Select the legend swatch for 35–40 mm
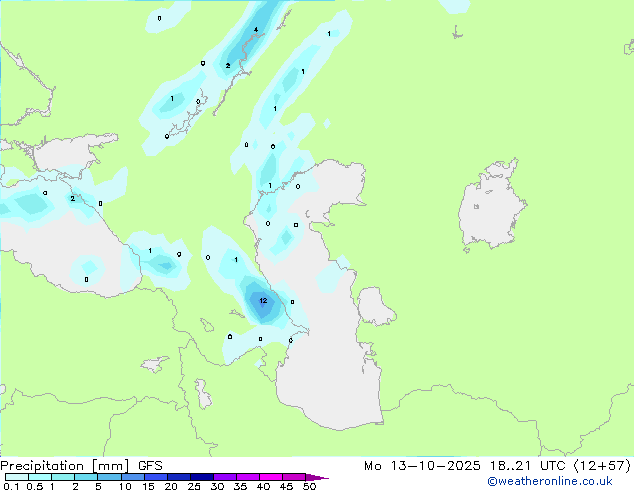Screen dimensions: 634x490 tap(248, 477)
